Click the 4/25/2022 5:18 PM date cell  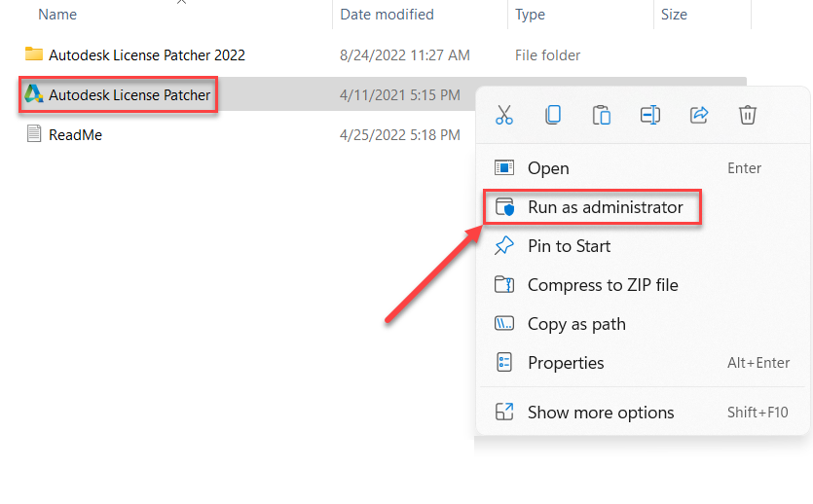point(400,134)
